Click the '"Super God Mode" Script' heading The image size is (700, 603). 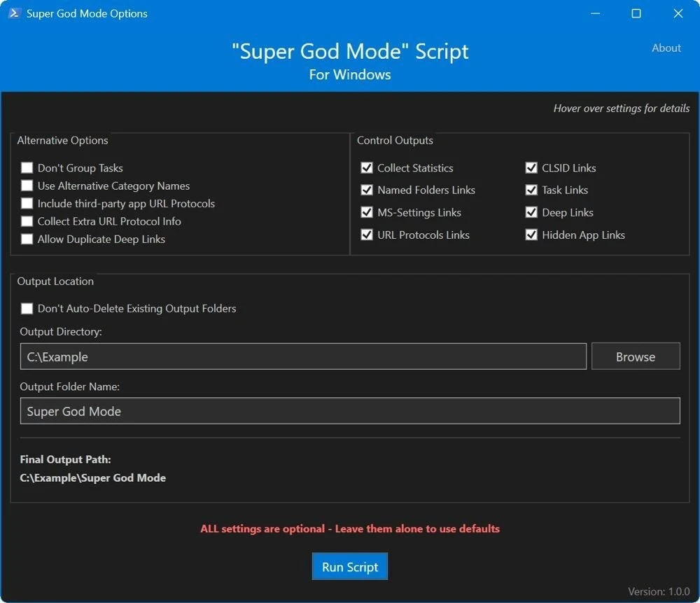coord(350,51)
